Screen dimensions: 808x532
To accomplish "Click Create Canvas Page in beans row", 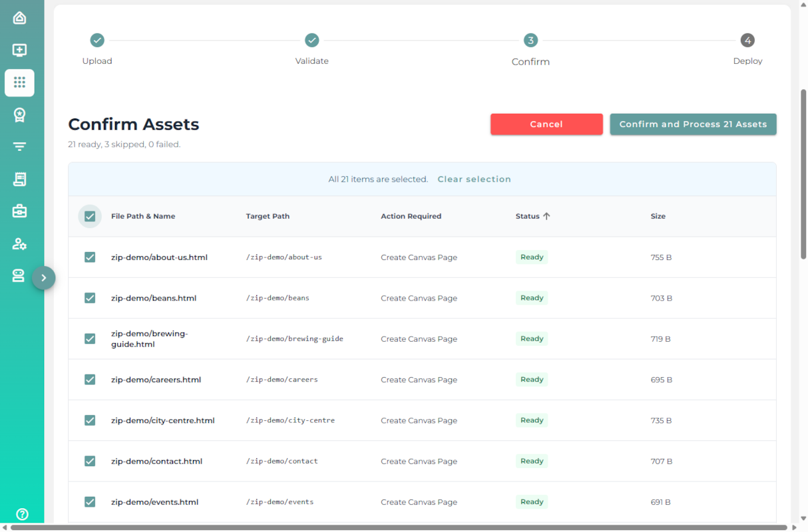I will [419, 298].
